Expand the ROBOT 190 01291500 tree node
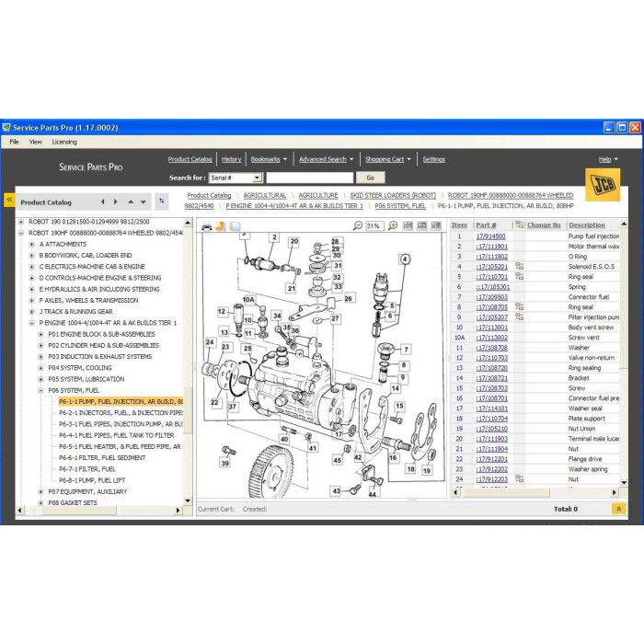This screenshot has width=644, height=644. click(x=21, y=222)
